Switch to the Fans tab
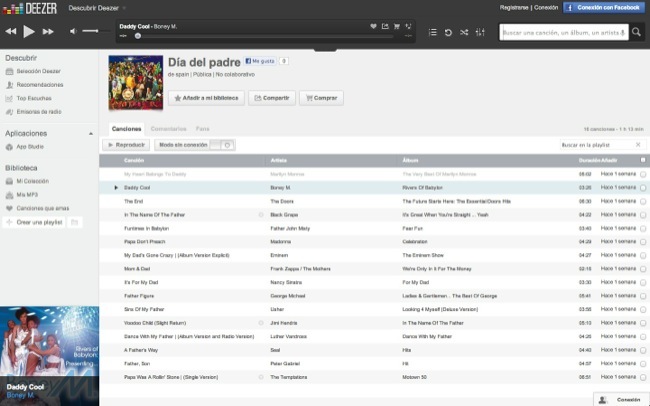Screen dimensions: 650x406 tap(202, 128)
